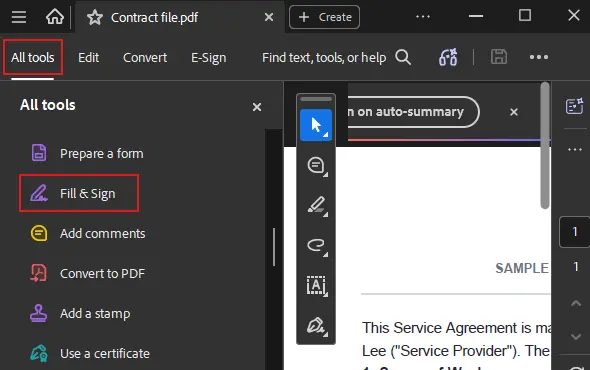This screenshot has height=370, width=590.
Task: Switch to the All tools tab
Action: point(33,58)
